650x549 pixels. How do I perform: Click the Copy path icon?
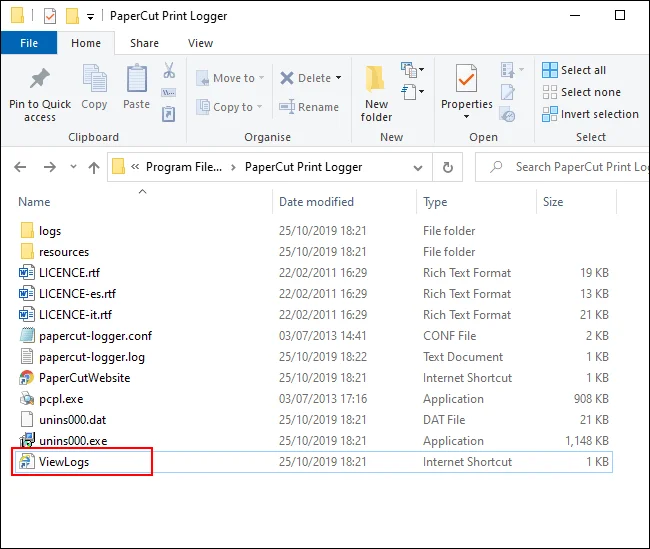click(x=169, y=92)
